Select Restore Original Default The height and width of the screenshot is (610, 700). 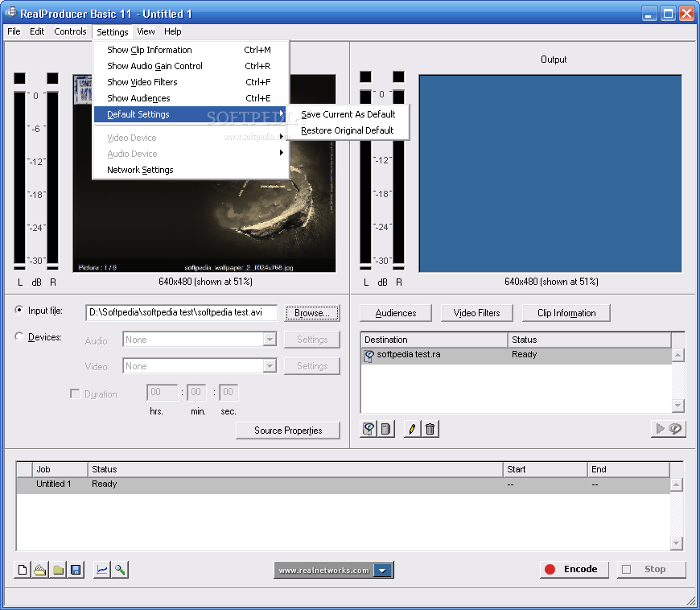coord(348,130)
